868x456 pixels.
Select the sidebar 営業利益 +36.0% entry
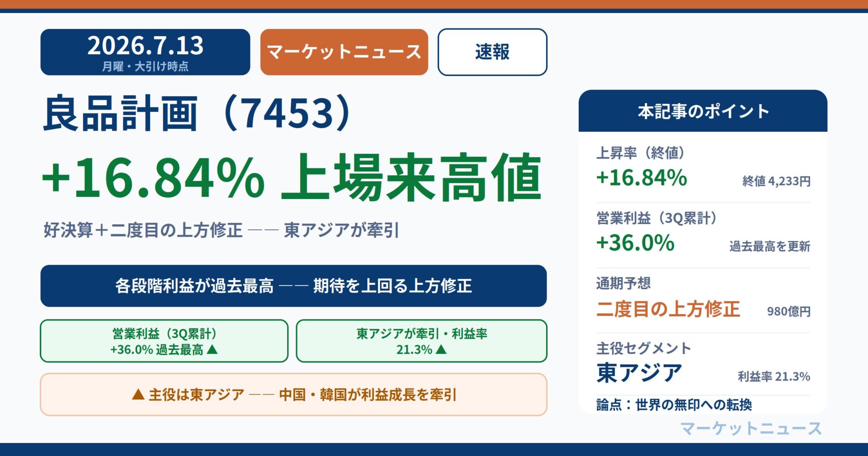703,233
